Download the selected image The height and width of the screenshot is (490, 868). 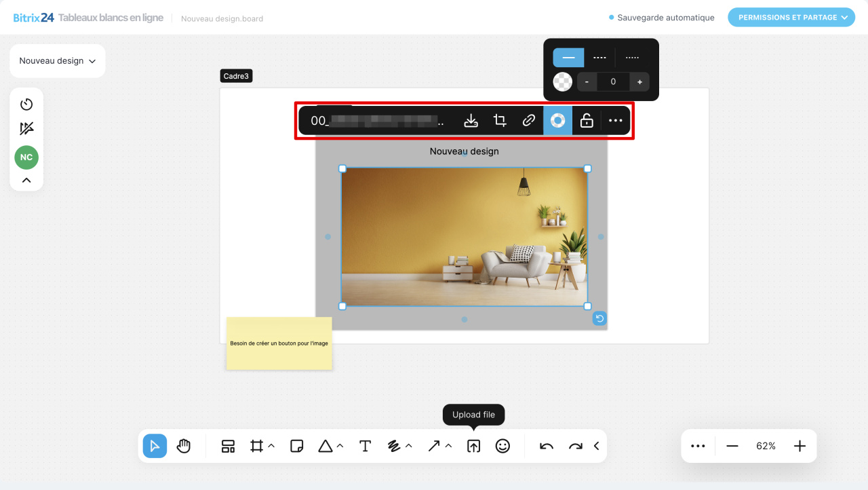(x=471, y=120)
